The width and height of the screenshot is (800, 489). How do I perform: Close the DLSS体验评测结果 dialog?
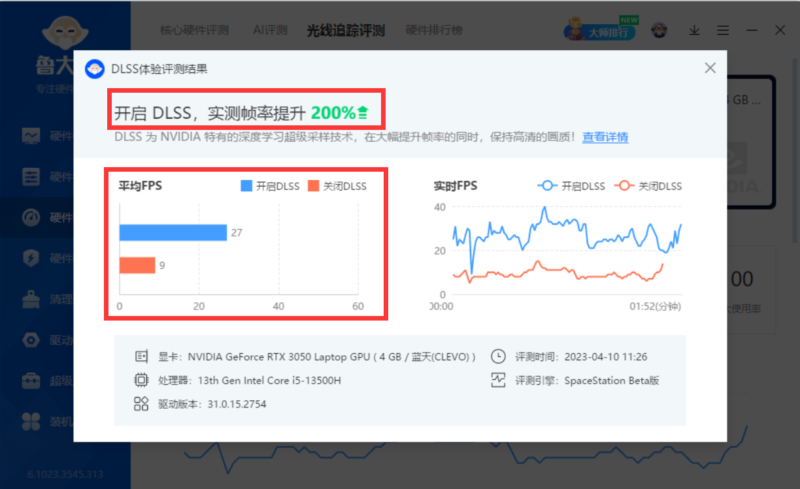point(710,68)
